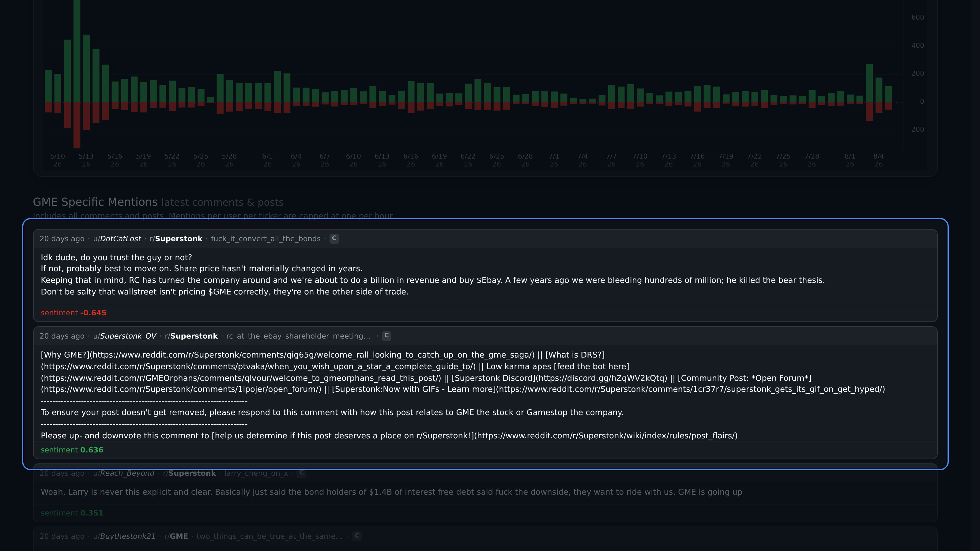The width and height of the screenshot is (980, 551).
Task: Click "Woah, Larry is never this explicit" comment text
Action: point(391,492)
